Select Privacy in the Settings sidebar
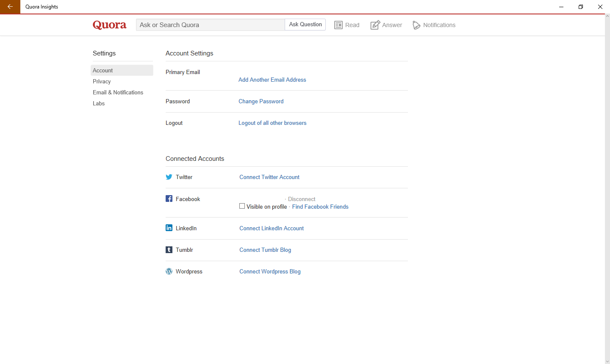 [x=102, y=81]
